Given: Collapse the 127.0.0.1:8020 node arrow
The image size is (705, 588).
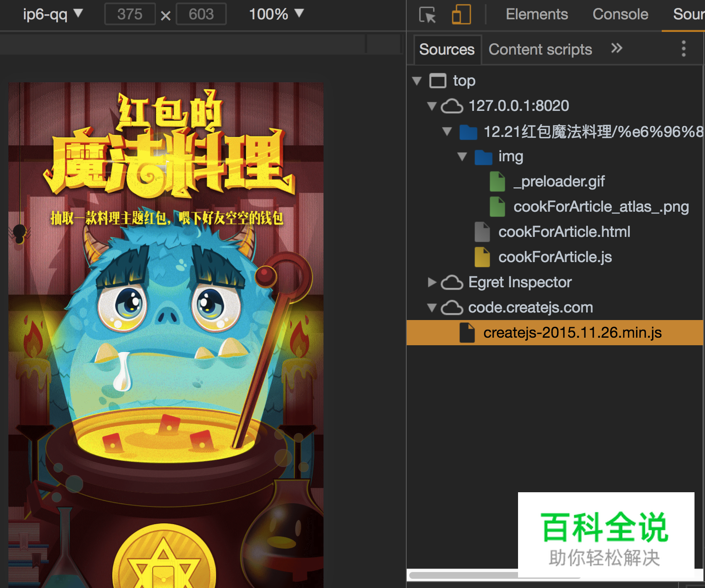Looking at the screenshot, I should 432,106.
